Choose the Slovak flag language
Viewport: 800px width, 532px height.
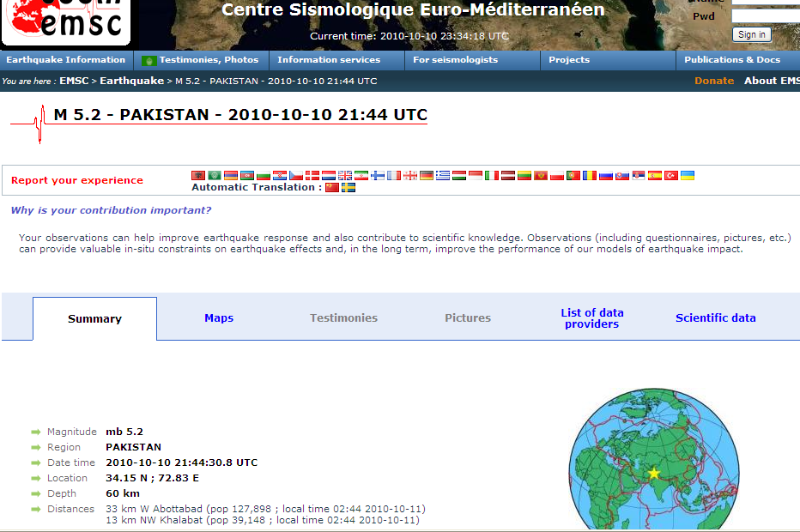coord(623,175)
